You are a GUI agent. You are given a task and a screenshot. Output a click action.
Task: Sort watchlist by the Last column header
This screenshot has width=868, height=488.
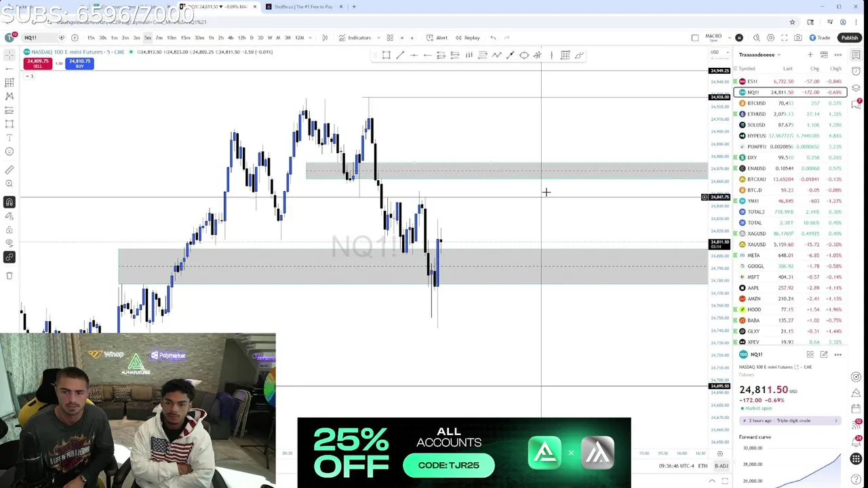(x=787, y=68)
